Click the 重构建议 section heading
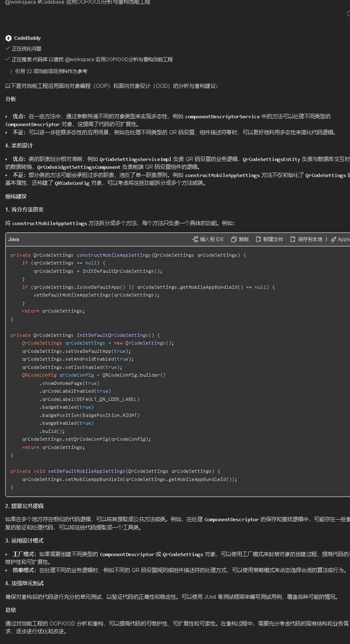The height and width of the screenshot is (644, 350). [x=16, y=197]
